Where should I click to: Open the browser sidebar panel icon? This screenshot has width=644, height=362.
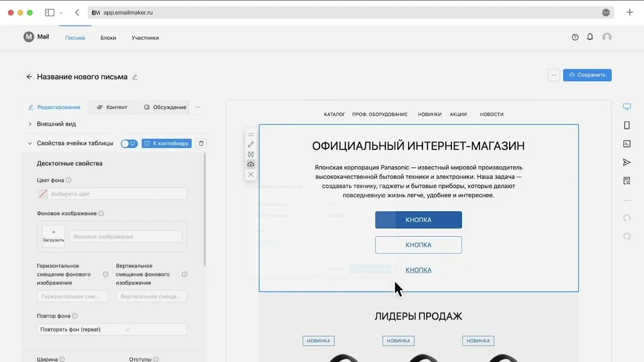click(49, 13)
